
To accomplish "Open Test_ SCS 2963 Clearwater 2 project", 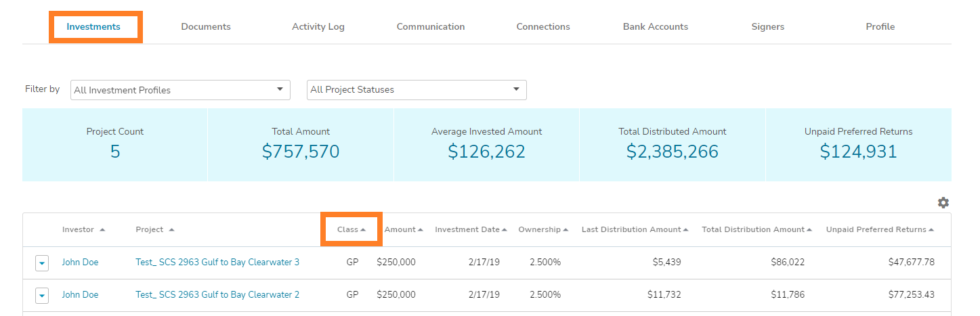I will (217, 294).
